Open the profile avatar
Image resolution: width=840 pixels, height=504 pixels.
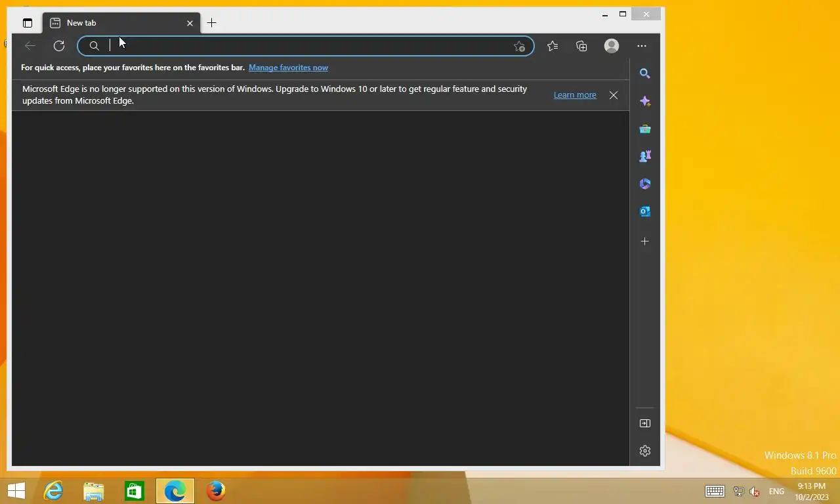click(x=612, y=46)
